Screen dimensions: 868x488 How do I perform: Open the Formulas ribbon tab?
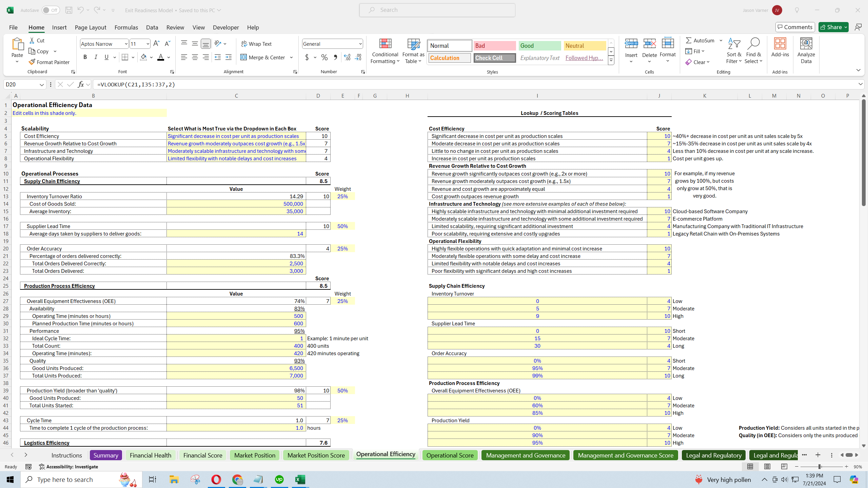coord(126,27)
